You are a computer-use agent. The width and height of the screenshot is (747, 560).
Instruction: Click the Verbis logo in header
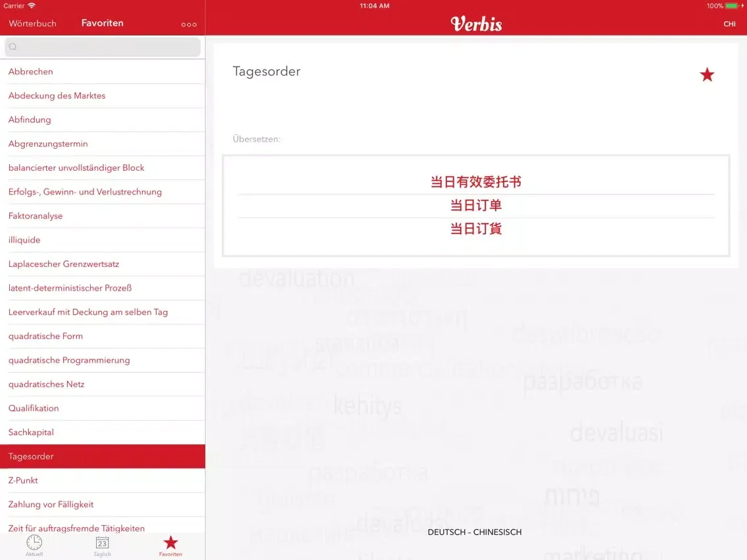pos(476,24)
